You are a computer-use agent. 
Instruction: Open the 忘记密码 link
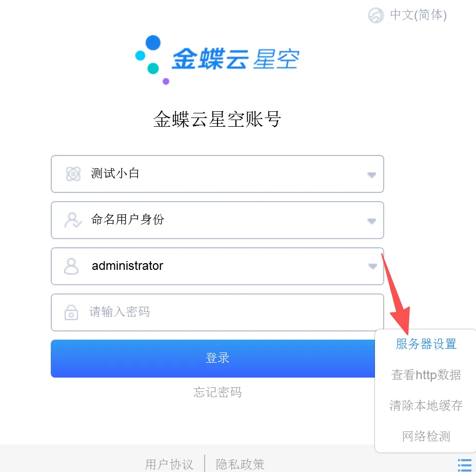click(217, 392)
